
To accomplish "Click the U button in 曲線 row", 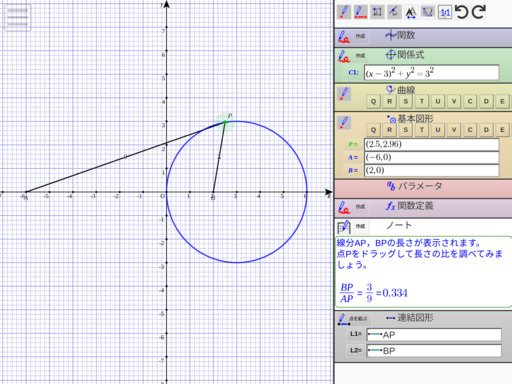I will pyautogui.click(x=438, y=101).
